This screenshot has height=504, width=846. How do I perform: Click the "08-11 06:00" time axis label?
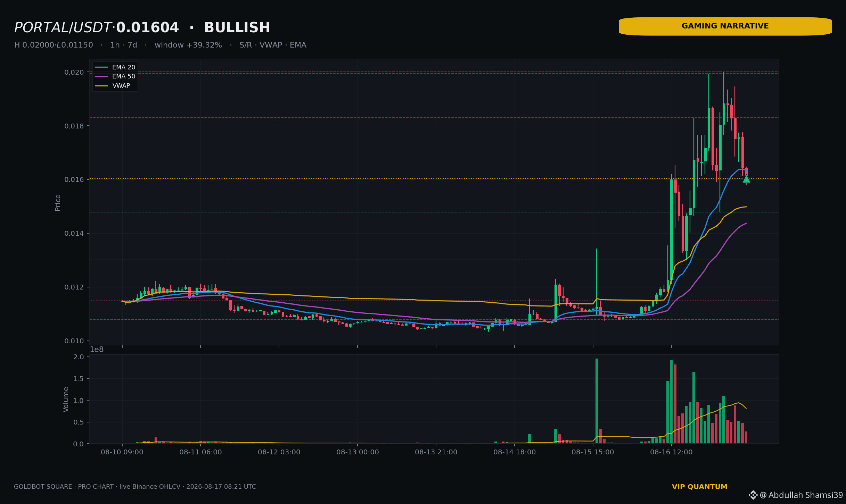(200, 452)
